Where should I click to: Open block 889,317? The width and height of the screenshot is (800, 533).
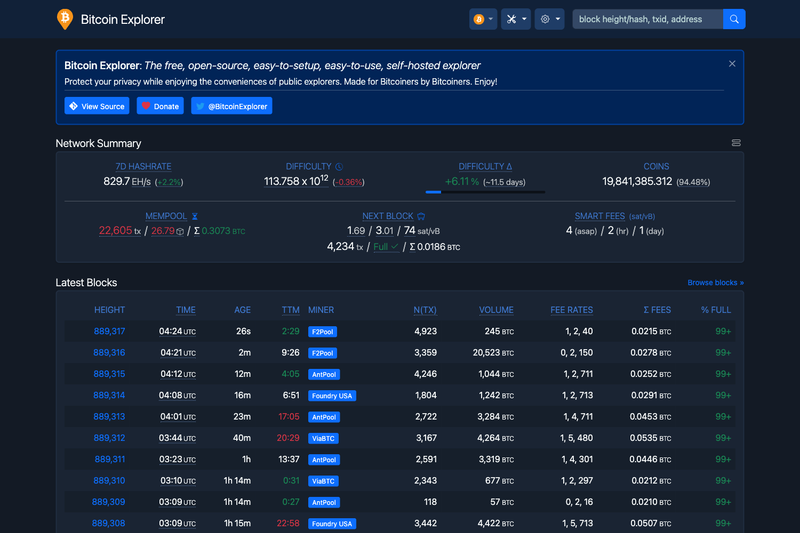pyautogui.click(x=109, y=332)
